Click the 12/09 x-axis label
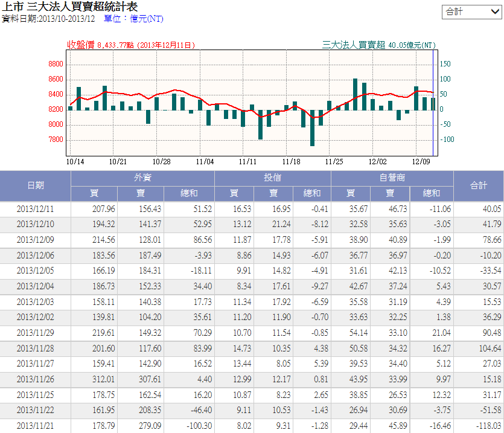504x433 pixels. point(421,162)
